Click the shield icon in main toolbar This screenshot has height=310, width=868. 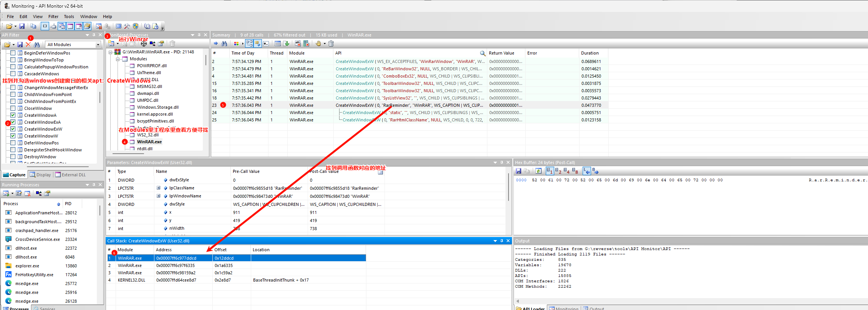point(136,26)
